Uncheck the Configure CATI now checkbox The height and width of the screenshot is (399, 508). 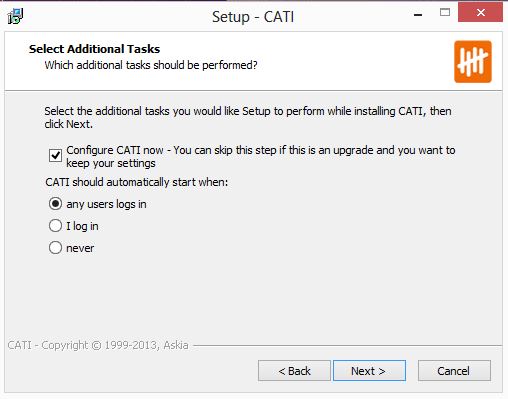tap(55, 156)
